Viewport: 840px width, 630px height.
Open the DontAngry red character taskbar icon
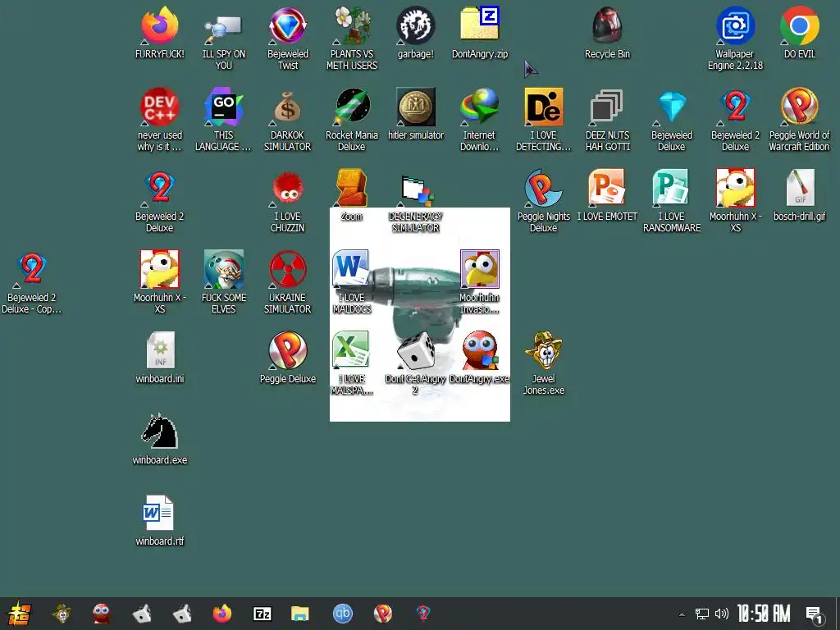click(x=101, y=614)
